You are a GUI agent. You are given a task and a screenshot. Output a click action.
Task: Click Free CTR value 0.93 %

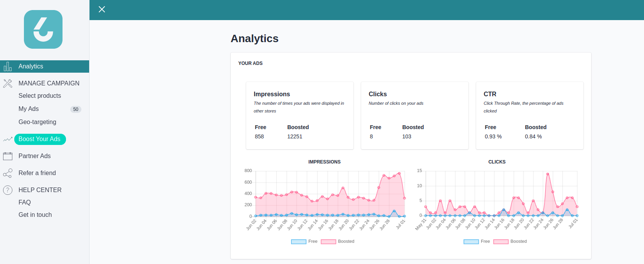coord(493,137)
